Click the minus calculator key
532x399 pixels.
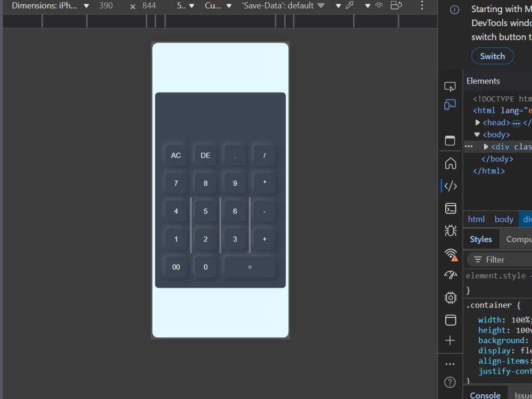264,211
